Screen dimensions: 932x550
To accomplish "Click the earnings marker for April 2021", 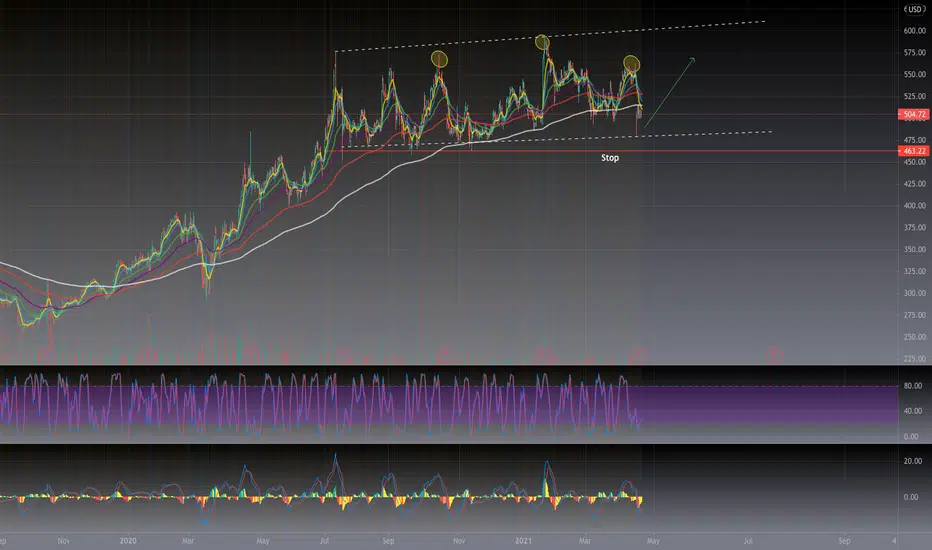I will point(639,355).
